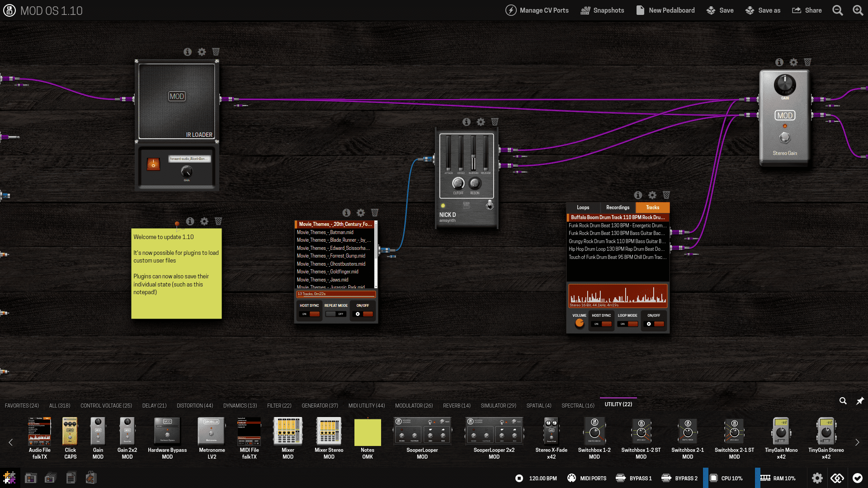
Task: Open settings of IR Loader plugin
Action: pos(202,52)
